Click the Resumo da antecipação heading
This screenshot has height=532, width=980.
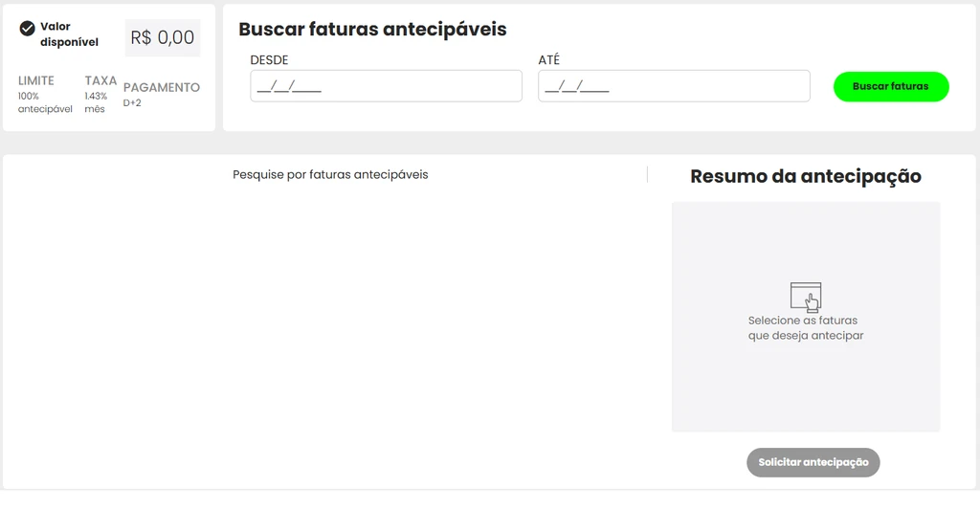(x=806, y=176)
